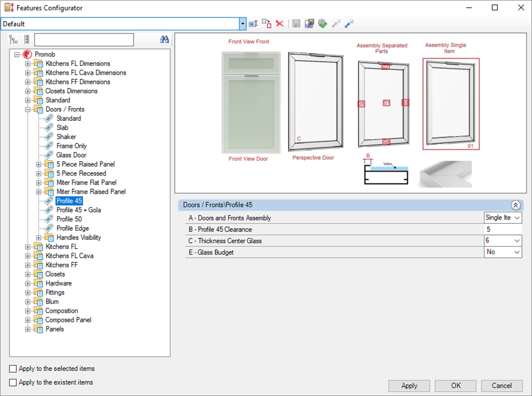Image resolution: width=532 pixels, height=396 pixels.
Task: Click the save-as icon with disk
Action: click(x=310, y=24)
